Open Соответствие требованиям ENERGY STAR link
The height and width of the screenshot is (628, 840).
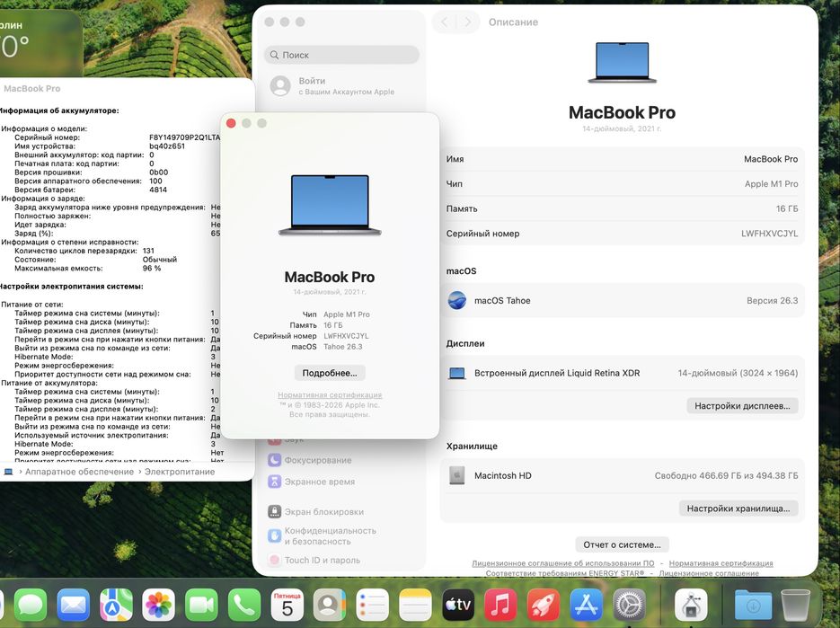(x=565, y=573)
